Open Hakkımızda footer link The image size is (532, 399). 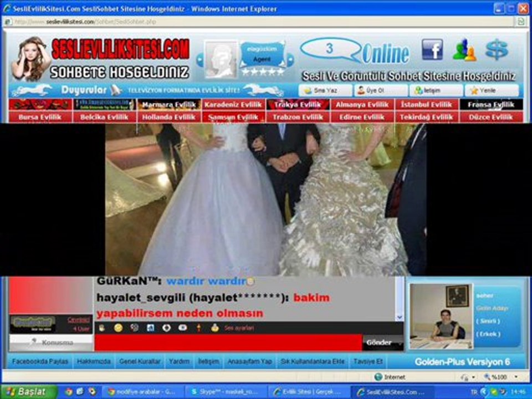[94, 362]
